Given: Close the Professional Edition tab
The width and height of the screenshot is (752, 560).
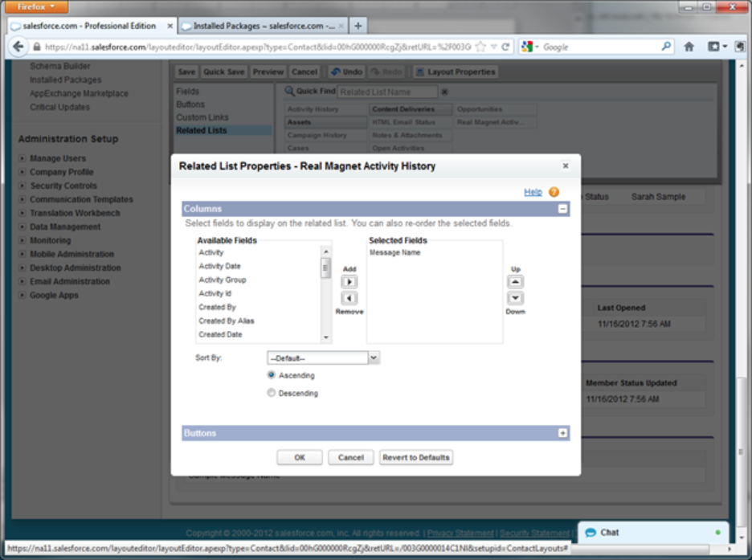Looking at the screenshot, I should coord(170,26).
